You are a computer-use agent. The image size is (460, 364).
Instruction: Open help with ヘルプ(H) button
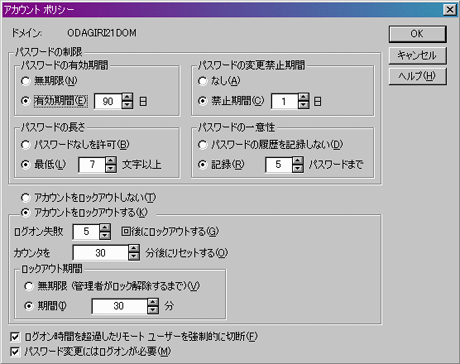[x=417, y=76]
